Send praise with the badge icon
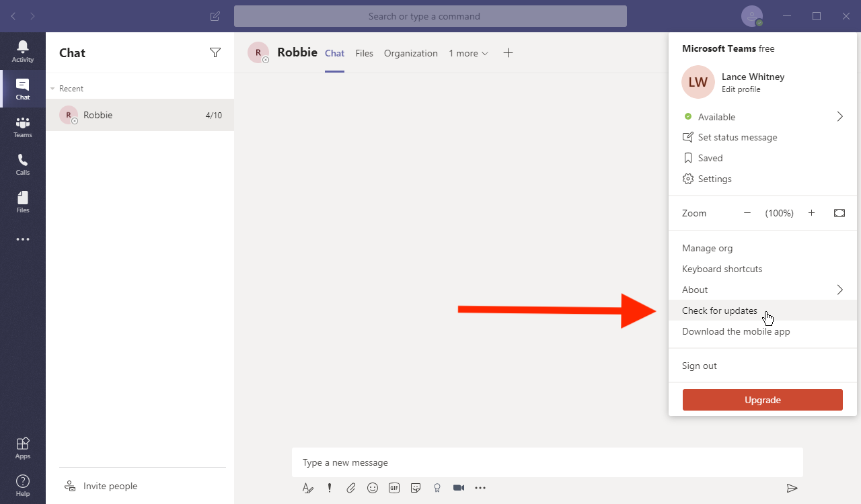This screenshot has width=861, height=504. (437, 488)
